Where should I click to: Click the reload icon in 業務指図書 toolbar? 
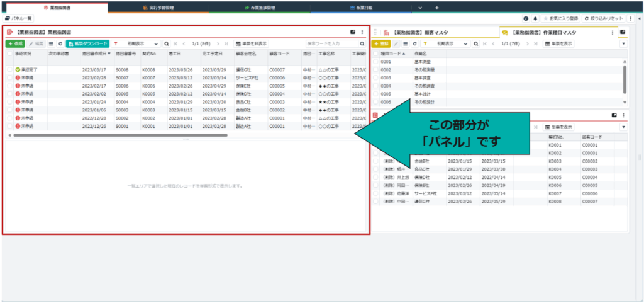click(x=60, y=44)
